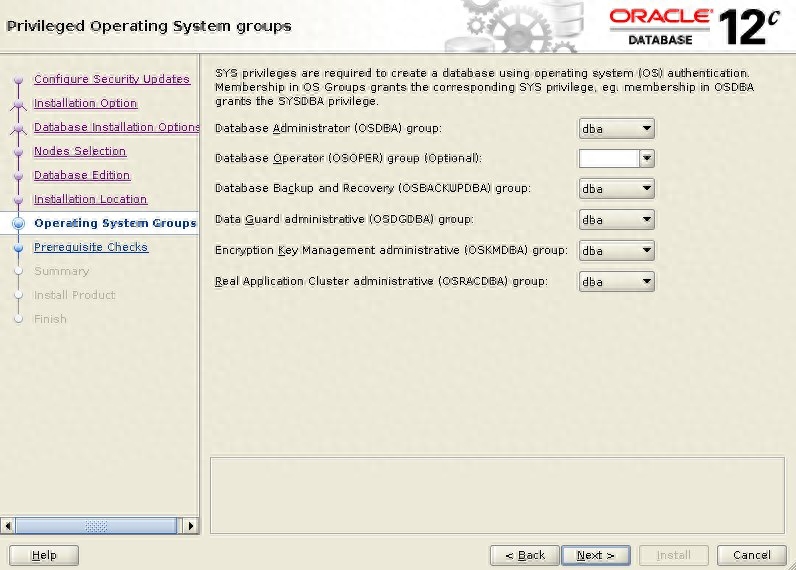Return to Installation Location step
The height and width of the screenshot is (570, 796).
[90, 199]
